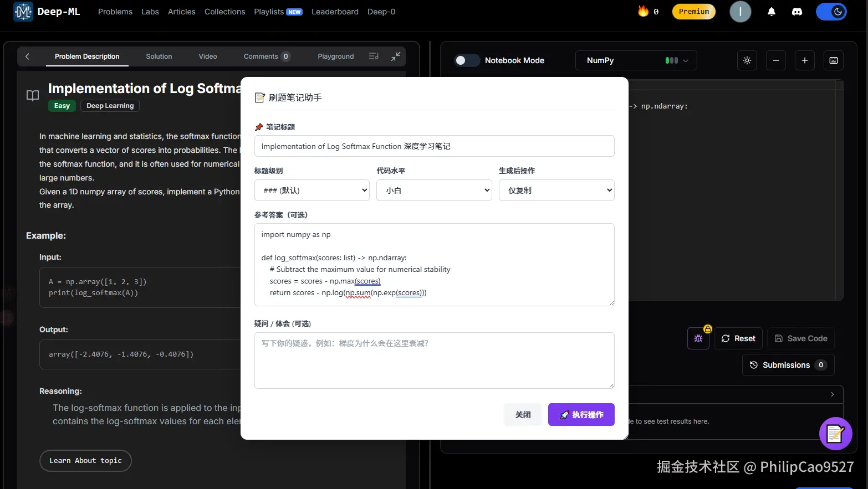Open the Submissions button
The image size is (868, 489).
click(x=788, y=365)
